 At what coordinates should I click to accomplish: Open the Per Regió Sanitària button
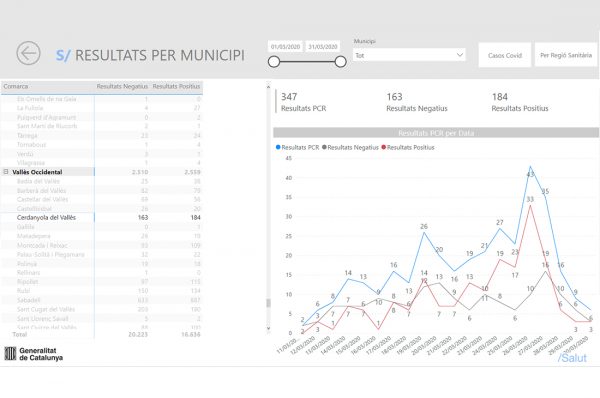coord(566,55)
